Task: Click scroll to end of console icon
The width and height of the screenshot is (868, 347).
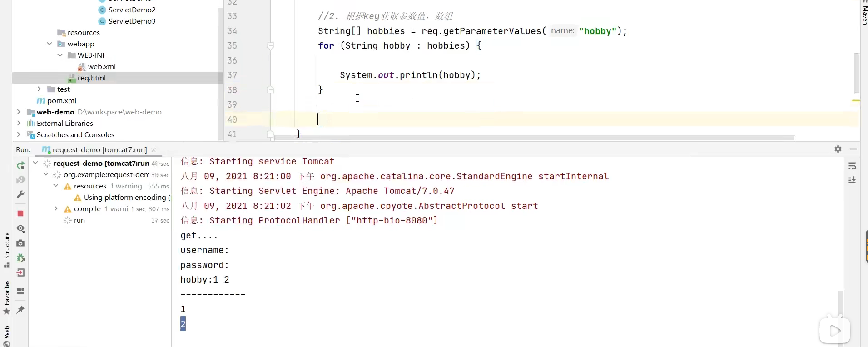Action: pyautogui.click(x=852, y=180)
